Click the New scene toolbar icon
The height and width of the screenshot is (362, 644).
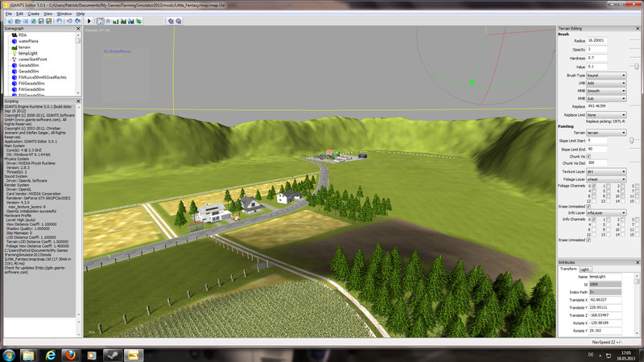10,21
